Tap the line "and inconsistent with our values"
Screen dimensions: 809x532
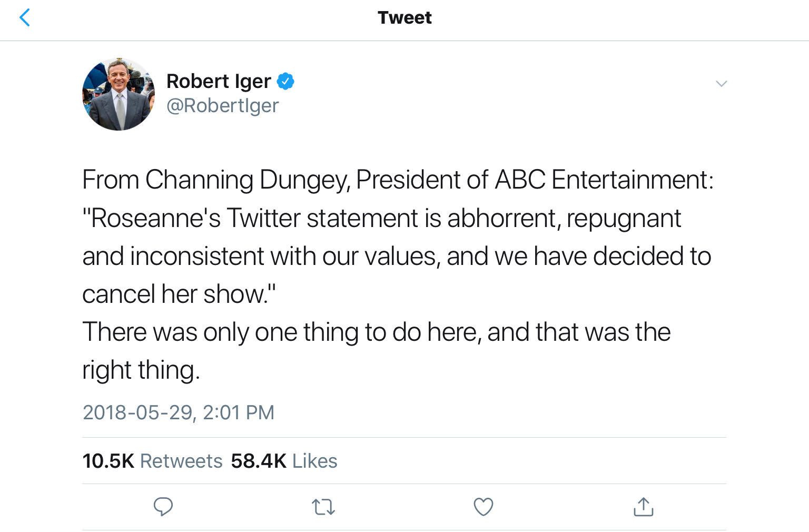pyautogui.click(x=397, y=257)
